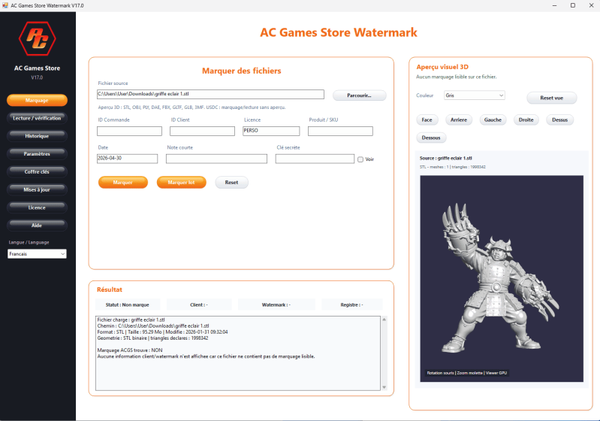This screenshot has width=600, height=421.
Task: Click 'Marquage ACGS trouvé : NON' log line
Action: [x=130, y=350]
